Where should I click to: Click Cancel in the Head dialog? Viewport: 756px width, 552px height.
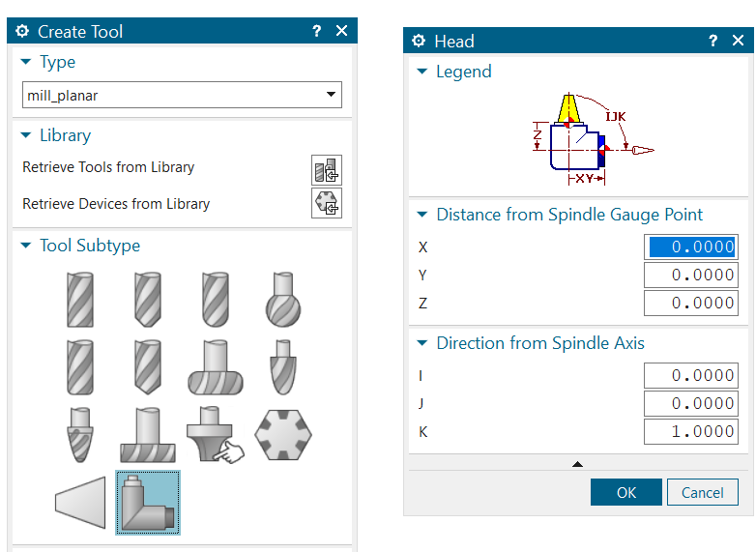pos(702,492)
